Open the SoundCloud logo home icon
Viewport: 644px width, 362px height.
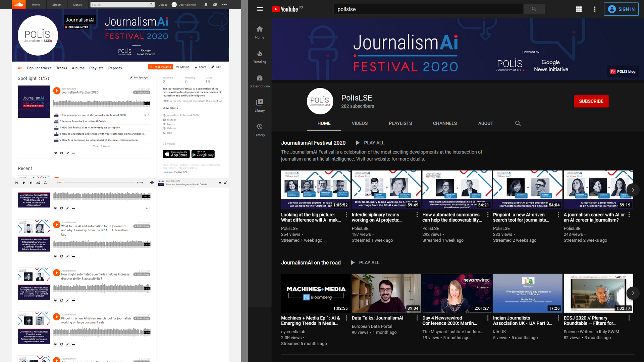point(19,5)
